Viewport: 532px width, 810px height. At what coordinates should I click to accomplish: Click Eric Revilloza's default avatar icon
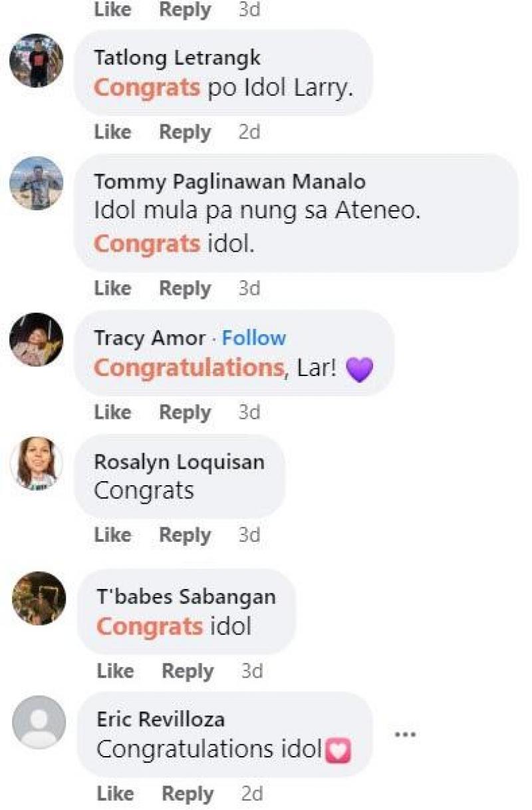point(39,722)
